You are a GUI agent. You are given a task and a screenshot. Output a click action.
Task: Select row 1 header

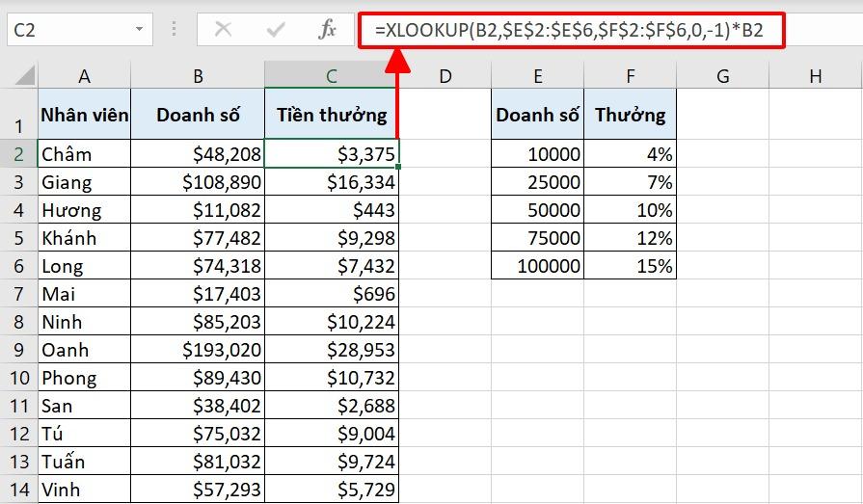click(x=18, y=114)
